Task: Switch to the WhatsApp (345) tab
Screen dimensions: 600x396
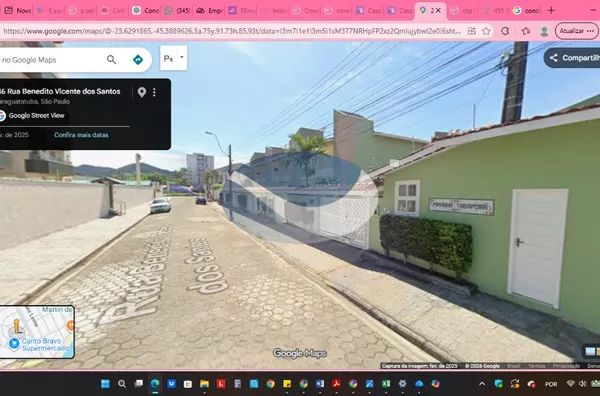Action: pos(177,11)
